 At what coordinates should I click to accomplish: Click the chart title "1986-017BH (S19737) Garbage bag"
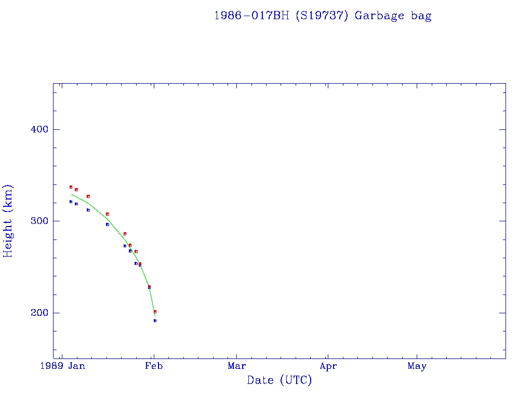pyautogui.click(x=323, y=16)
